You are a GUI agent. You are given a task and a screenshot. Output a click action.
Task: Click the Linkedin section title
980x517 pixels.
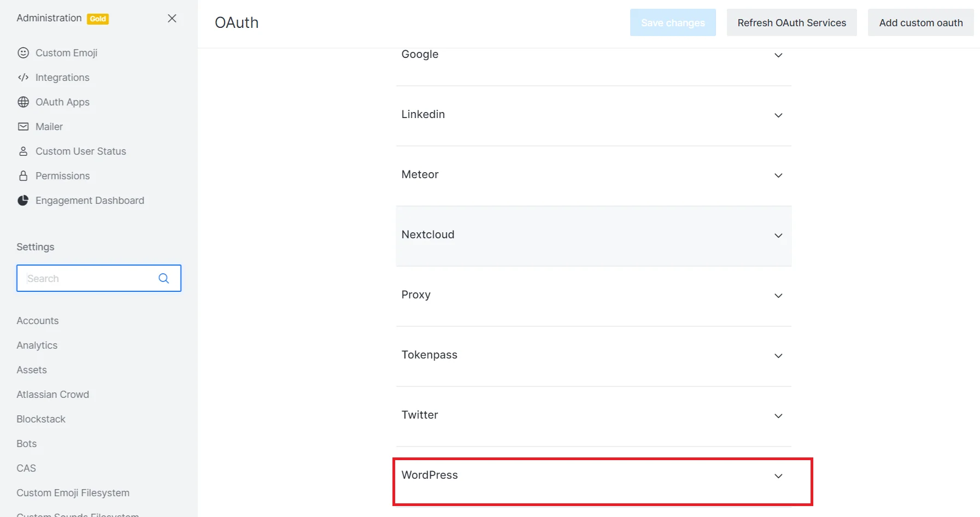pos(423,114)
